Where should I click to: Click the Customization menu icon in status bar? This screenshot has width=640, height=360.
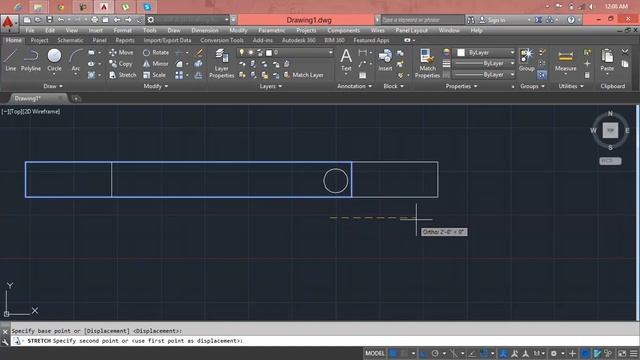coord(633,353)
